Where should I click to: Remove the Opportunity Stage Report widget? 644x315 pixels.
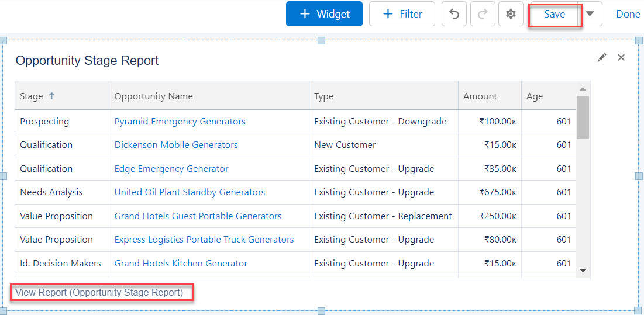(x=621, y=57)
